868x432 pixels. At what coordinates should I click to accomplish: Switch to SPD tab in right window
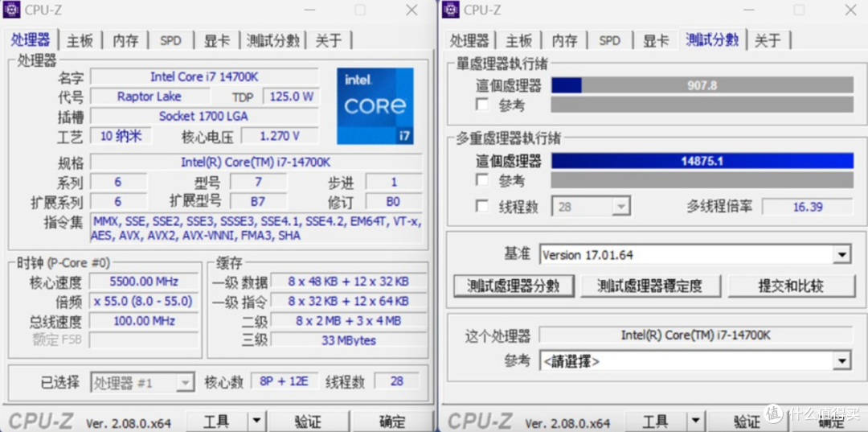[x=609, y=40]
